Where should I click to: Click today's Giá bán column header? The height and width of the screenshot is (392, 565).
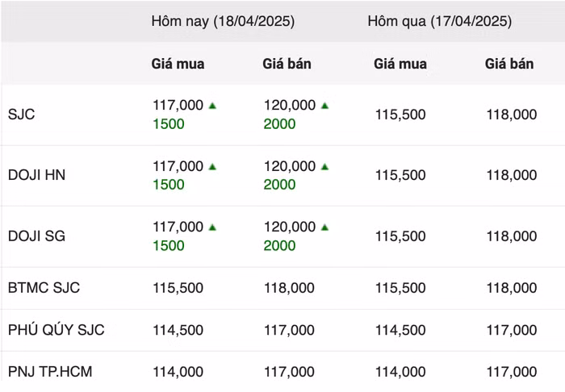point(287,64)
